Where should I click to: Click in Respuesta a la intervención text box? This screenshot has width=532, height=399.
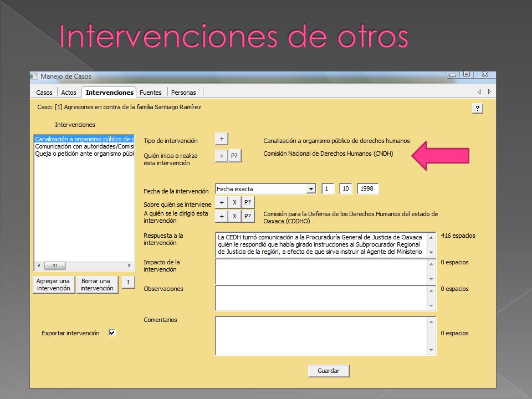tap(321, 244)
